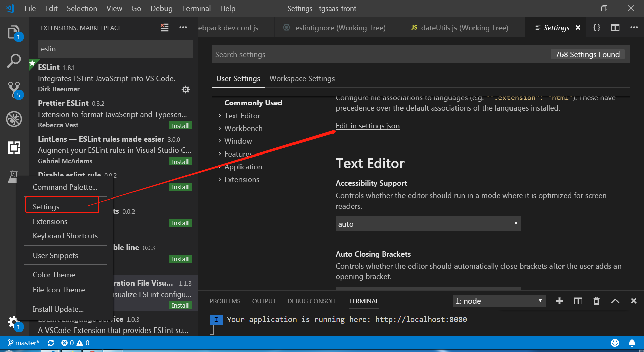The width and height of the screenshot is (644, 352).
Task: Open settings JSON via the curly braces icon
Action: [x=597, y=28]
